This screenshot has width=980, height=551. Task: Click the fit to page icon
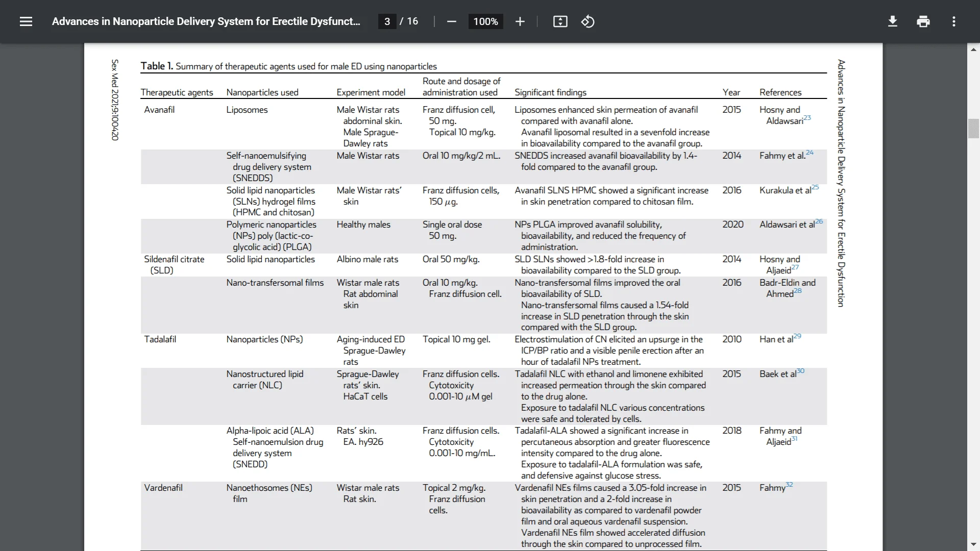pyautogui.click(x=560, y=21)
